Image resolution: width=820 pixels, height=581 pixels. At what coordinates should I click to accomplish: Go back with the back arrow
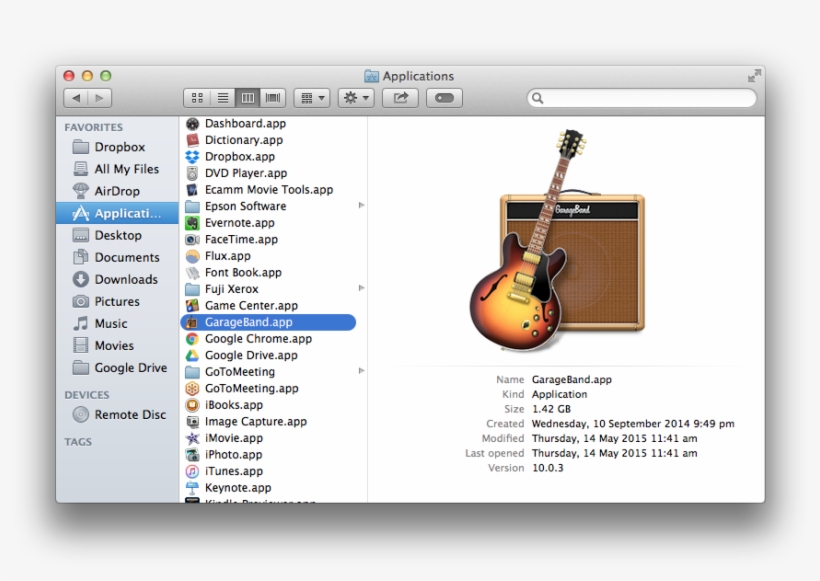tap(76, 98)
